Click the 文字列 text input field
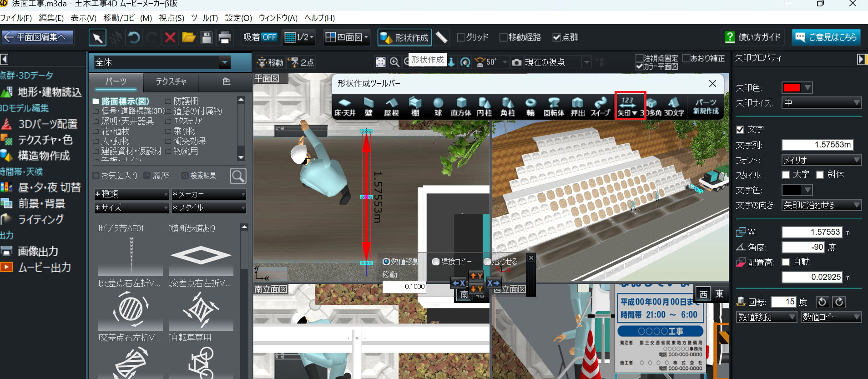This screenshot has width=868, height=379. click(817, 145)
